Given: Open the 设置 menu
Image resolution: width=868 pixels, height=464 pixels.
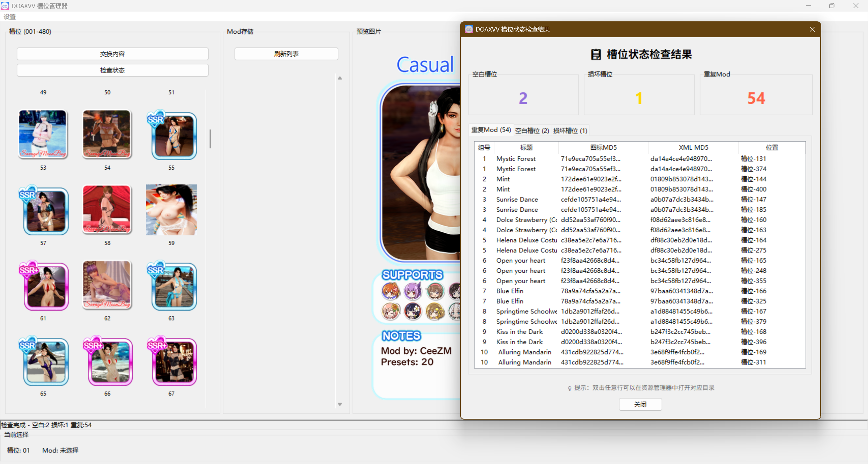Looking at the screenshot, I should pos(9,17).
